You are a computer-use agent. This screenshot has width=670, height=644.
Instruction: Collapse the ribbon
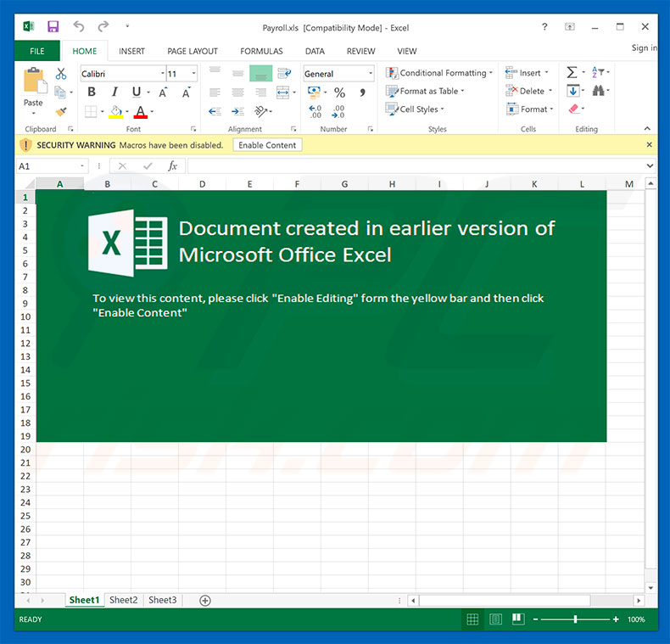coord(647,129)
